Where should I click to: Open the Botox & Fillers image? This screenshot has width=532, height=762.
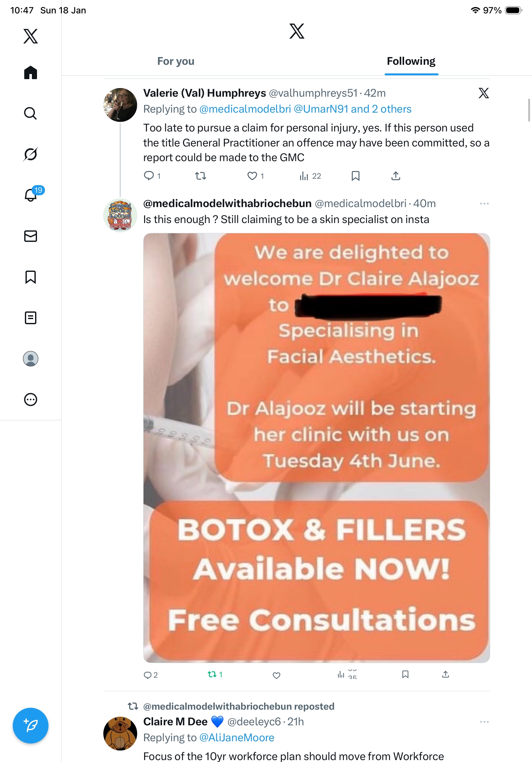point(316,448)
